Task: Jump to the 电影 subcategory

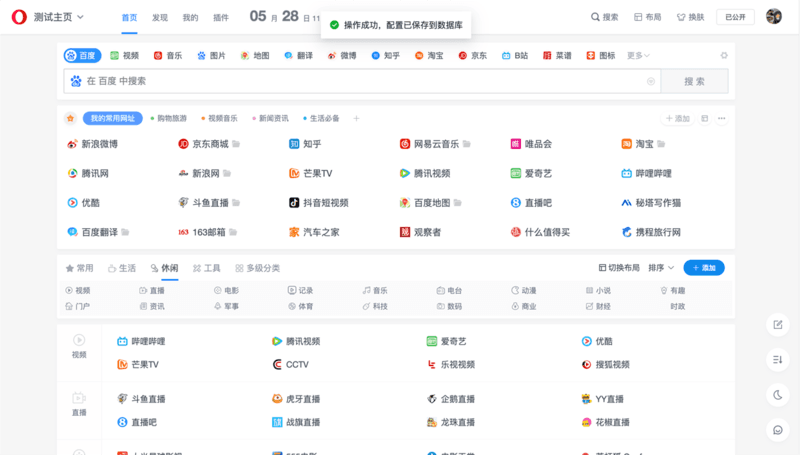Action: pos(227,291)
